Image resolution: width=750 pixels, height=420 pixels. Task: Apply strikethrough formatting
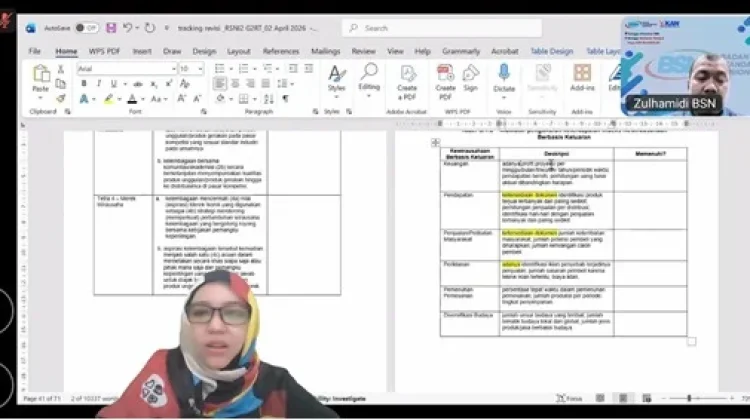(138, 84)
